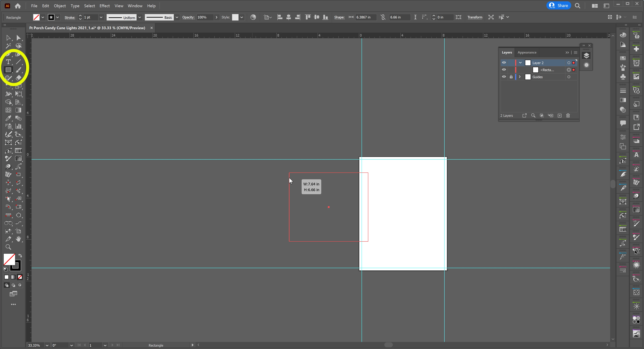Open Basic brush definition dropdown
This screenshot has width=644, height=349.
point(177,17)
